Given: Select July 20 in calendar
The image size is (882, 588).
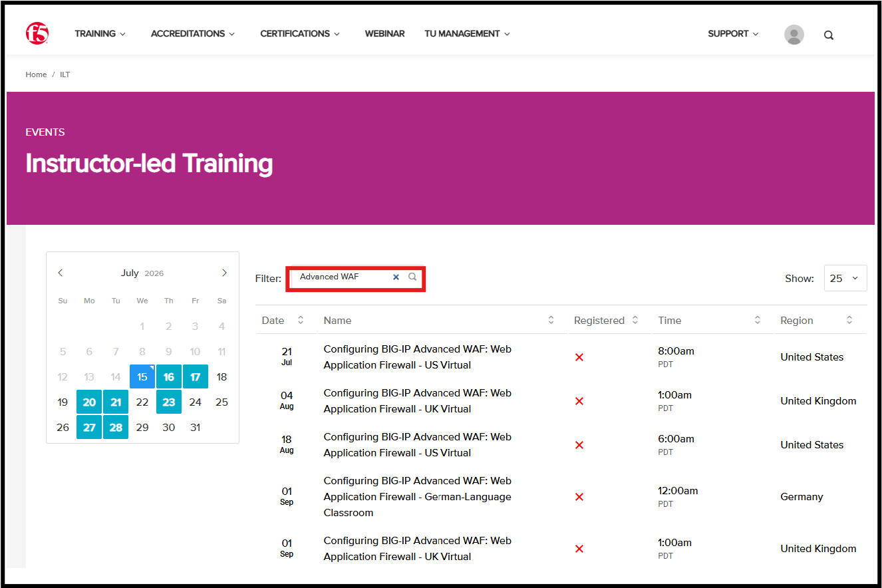Looking at the screenshot, I should pos(89,402).
